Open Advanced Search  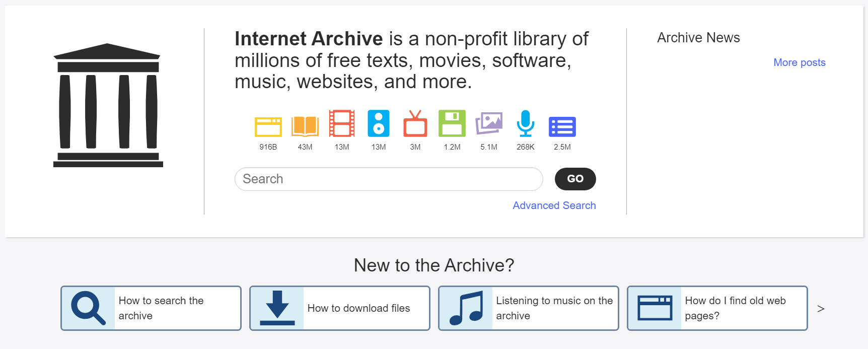pos(554,205)
